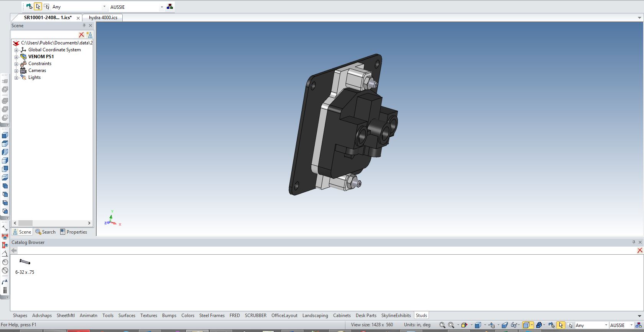This screenshot has width=644, height=332.
Task: Switch to the Search tab in the Scene panel
Action: [x=46, y=232]
